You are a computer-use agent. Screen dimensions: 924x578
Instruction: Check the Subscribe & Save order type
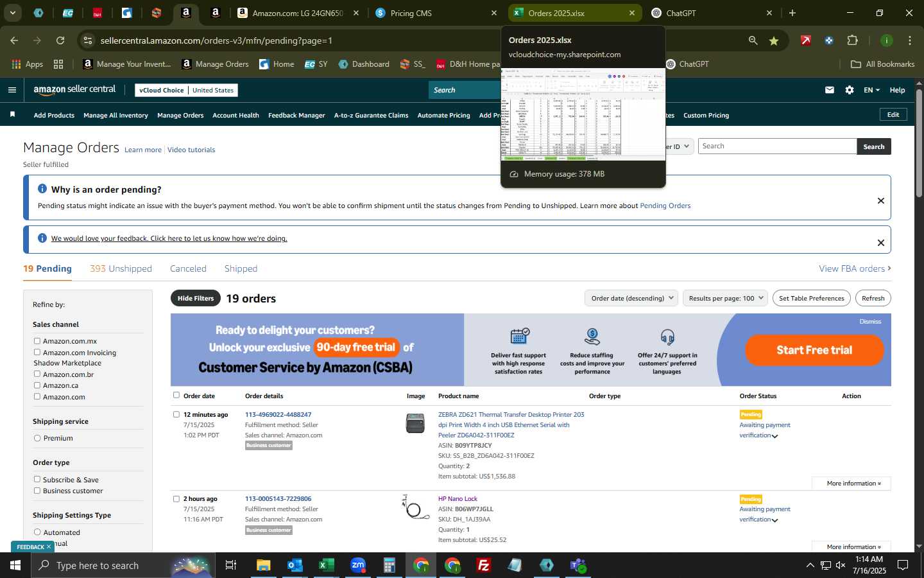(37, 479)
